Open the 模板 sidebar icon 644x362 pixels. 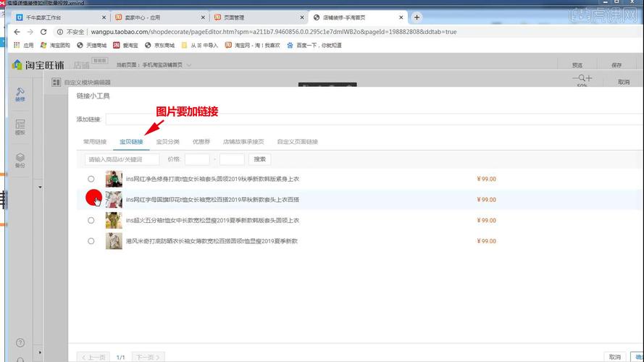point(20,127)
